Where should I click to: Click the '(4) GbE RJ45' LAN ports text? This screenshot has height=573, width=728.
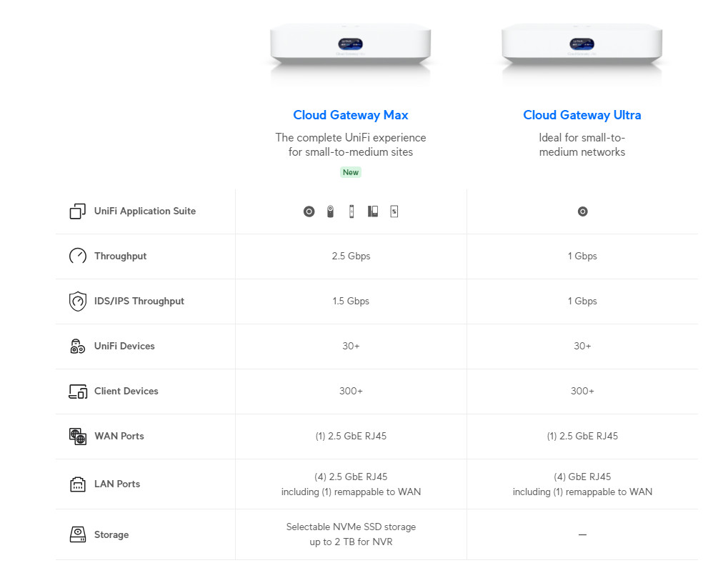582,477
